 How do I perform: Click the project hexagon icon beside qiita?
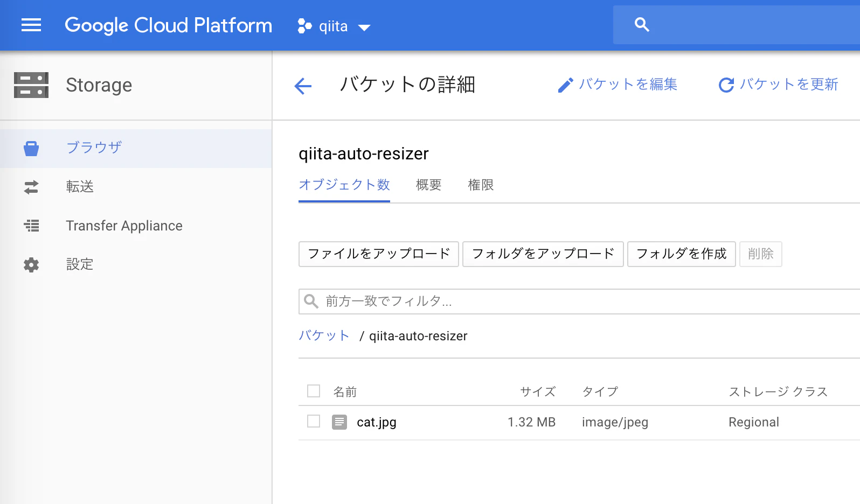click(x=304, y=26)
